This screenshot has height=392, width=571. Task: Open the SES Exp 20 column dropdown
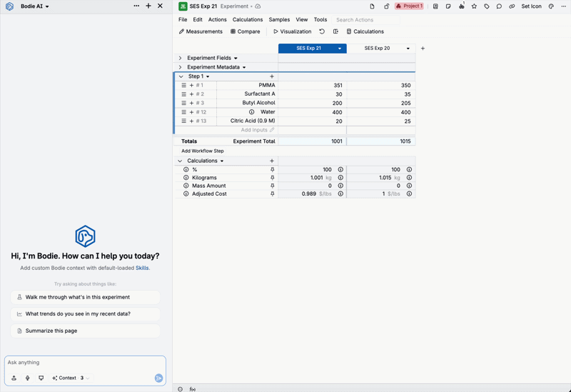(408, 49)
